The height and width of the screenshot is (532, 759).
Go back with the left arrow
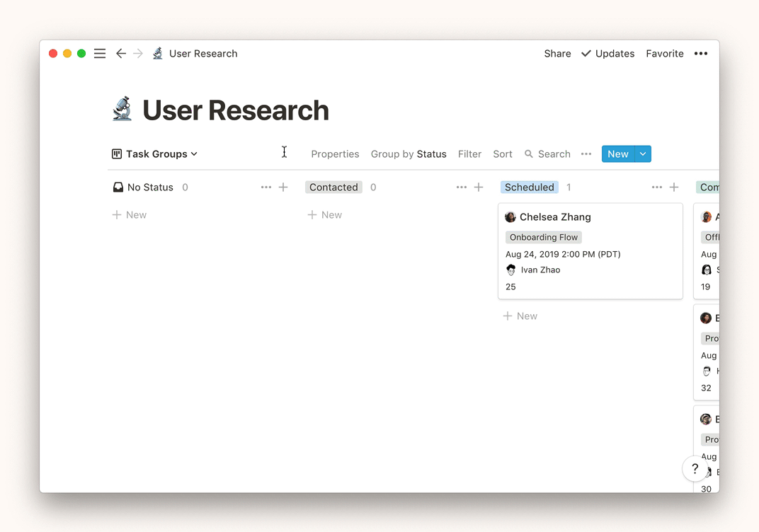(121, 54)
